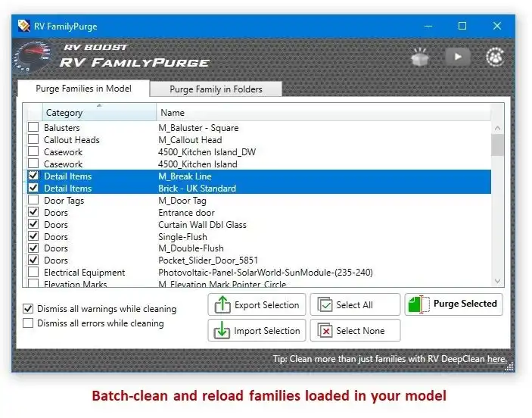Click the community people icon in header
This screenshot has width=532, height=418.
495,57
